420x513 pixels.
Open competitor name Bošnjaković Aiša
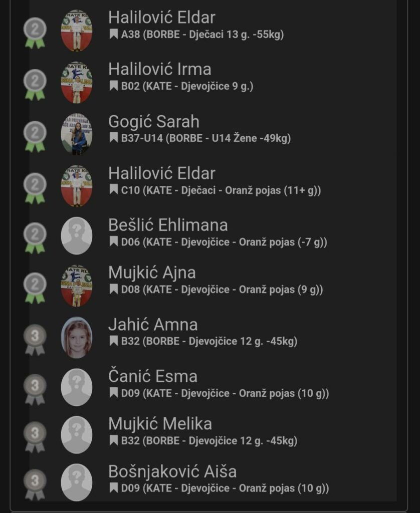pyautogui.click(x=172, y=471)
